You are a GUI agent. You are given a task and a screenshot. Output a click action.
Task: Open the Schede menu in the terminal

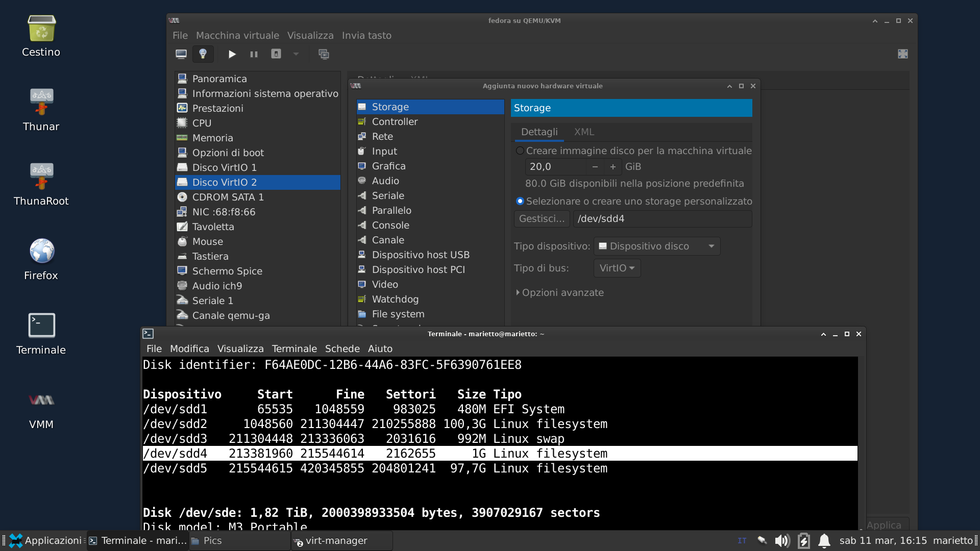[x=342, y=349]
